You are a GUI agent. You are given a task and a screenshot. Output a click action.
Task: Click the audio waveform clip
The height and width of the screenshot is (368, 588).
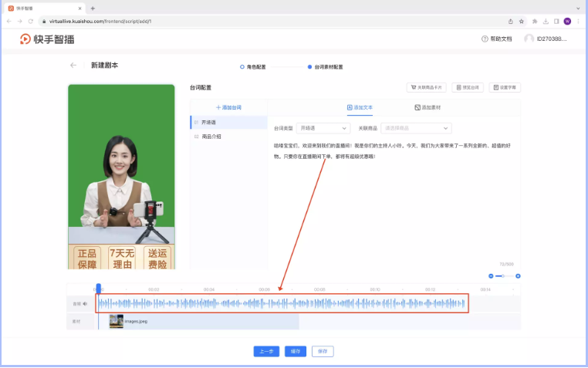coord(282,303)
